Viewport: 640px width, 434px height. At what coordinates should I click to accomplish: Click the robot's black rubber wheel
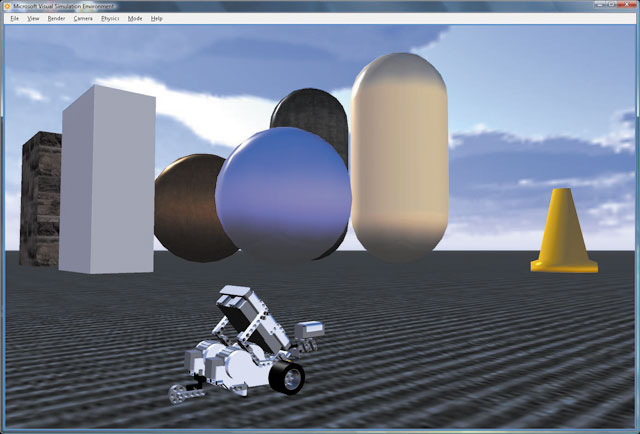pyautogui.click(x=291, y=378)
